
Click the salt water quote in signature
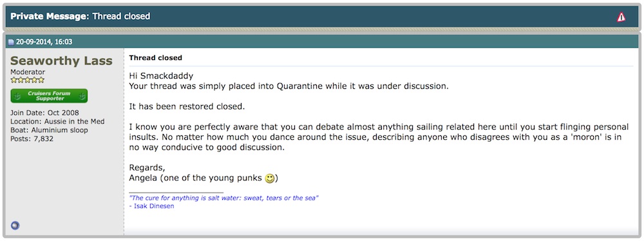pyautogui.click(x=224, y=198)
